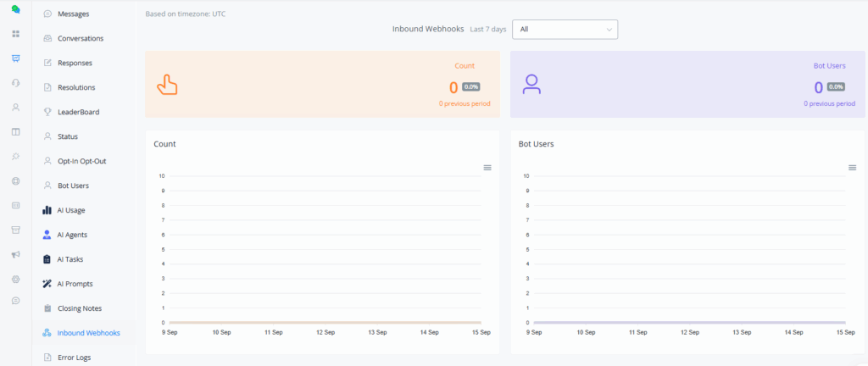Image resolution: width=868 pixels, height=366 pixels.
Task: Click the green chat logo icon
Action: pyautogui.click(x=15, y=9)
